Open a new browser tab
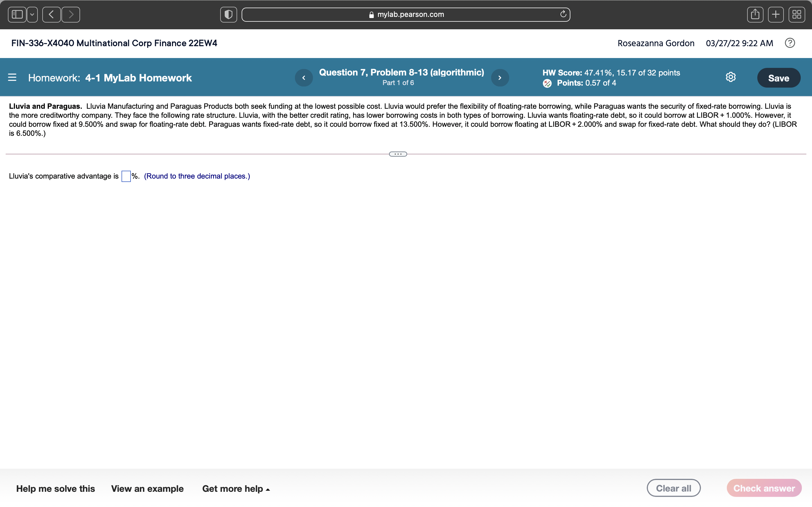This screenshot has width=812, height=507. [775, 14]
